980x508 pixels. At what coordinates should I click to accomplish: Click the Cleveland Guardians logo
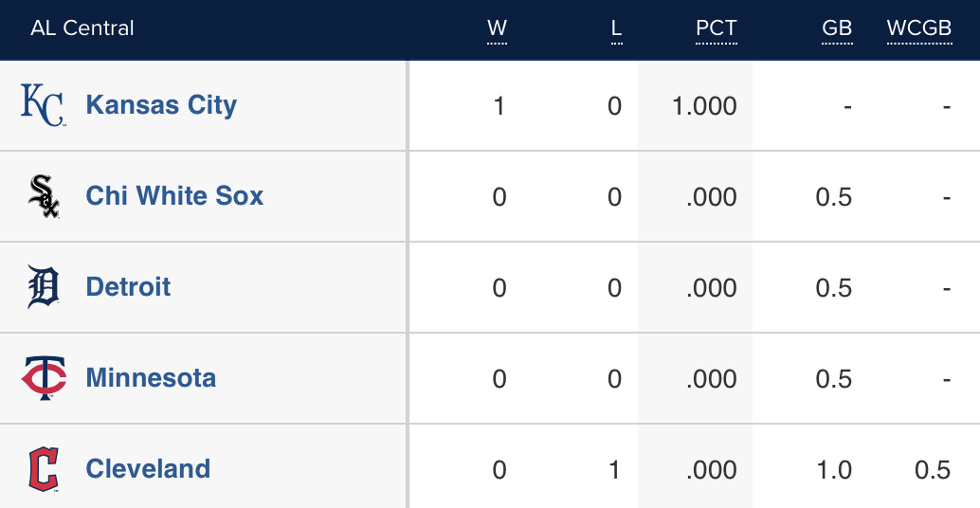point(44,469)
